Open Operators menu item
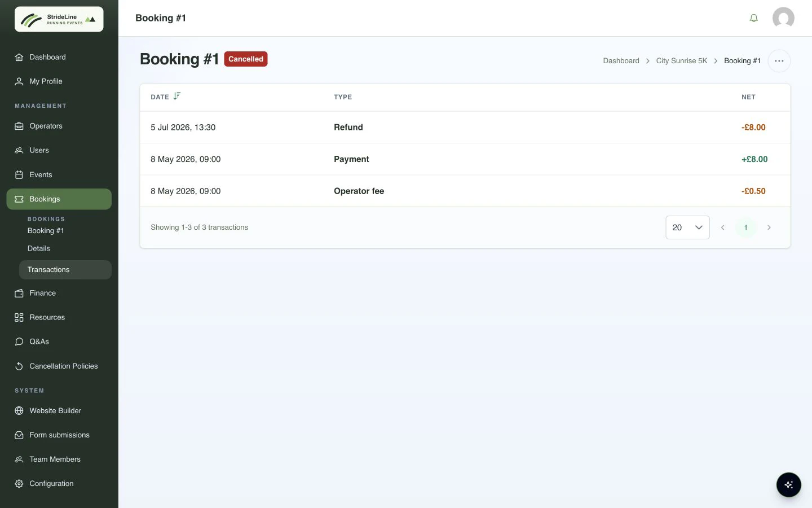The height and width of the screenshot is (508, 812). click(x=59, y=126)
